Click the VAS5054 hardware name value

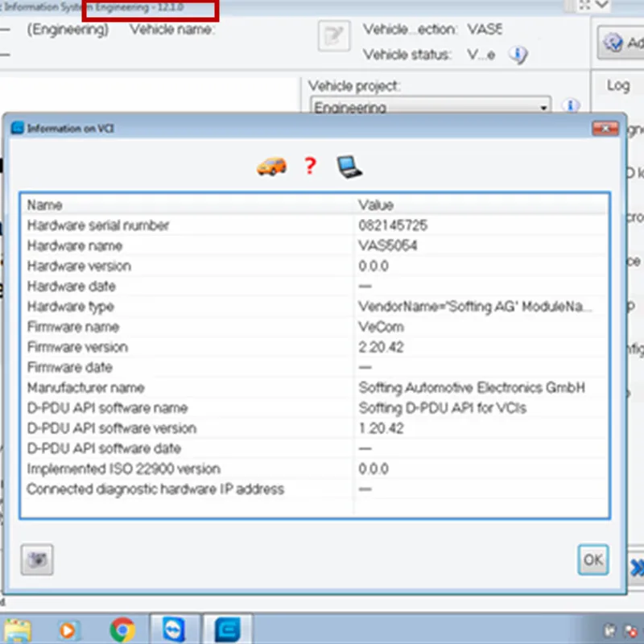[387, 246]
